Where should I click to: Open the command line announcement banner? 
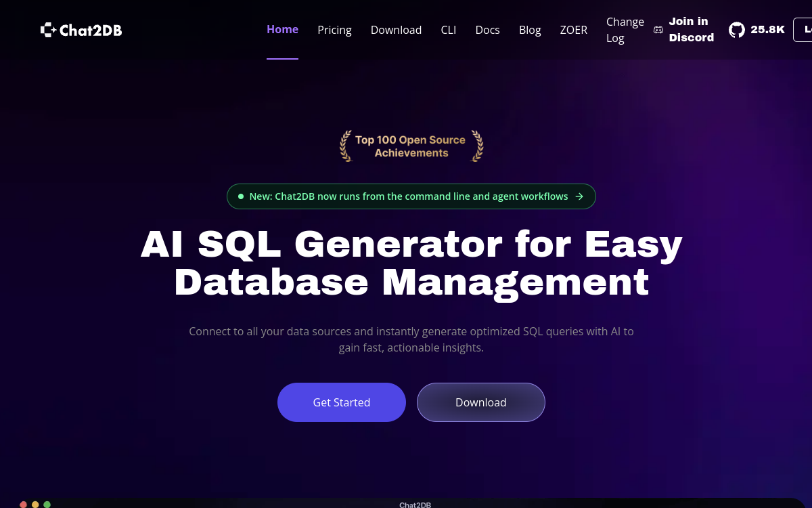(411, 196)
